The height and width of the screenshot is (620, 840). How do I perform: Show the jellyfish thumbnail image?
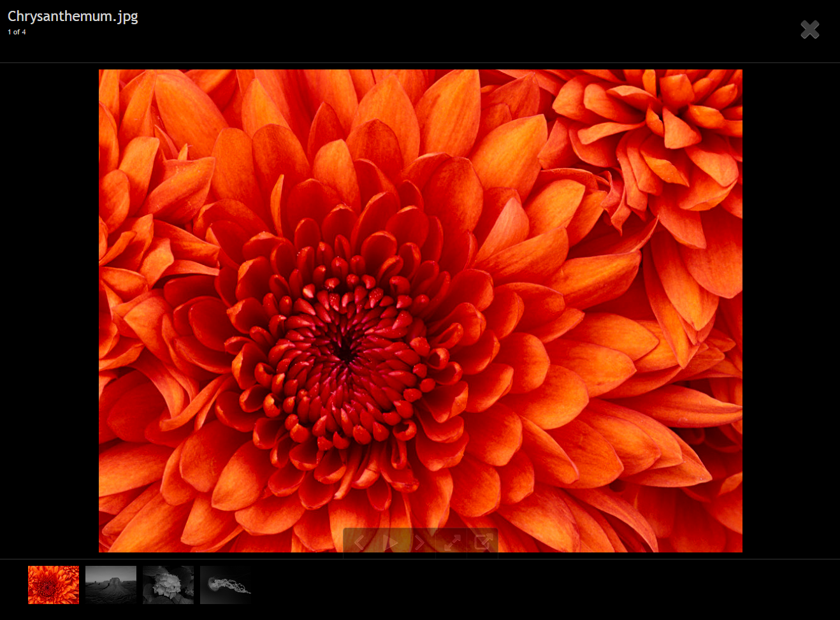(x=226, y=584)
